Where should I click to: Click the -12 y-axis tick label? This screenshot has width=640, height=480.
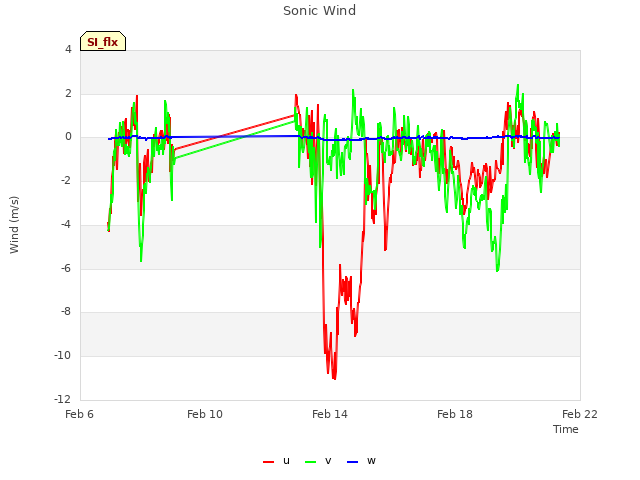coord(63,399)
